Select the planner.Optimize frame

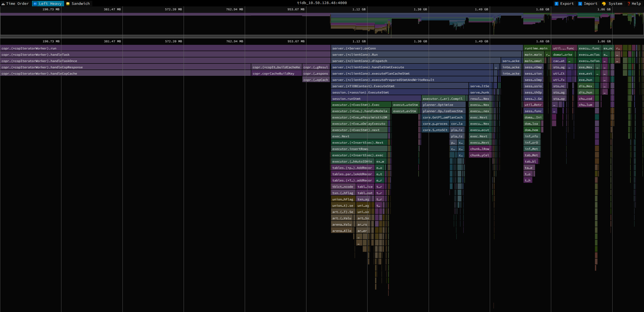(443, 105)
